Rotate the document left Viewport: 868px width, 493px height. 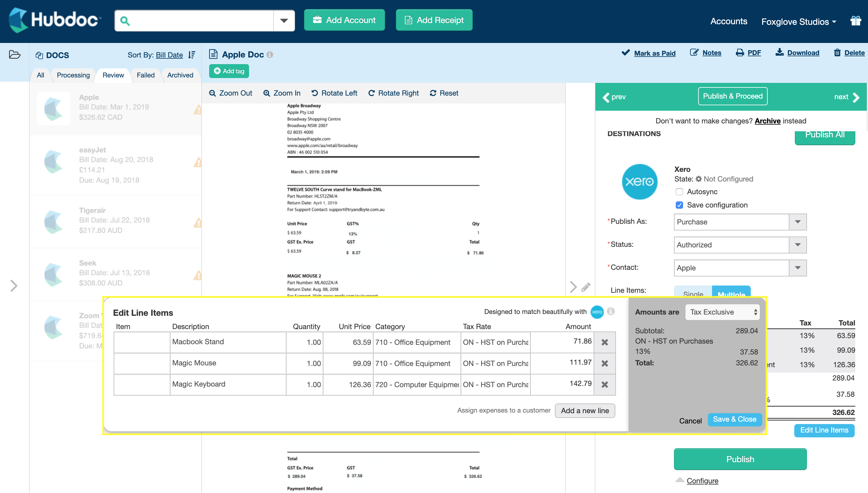(x=334, y=93)
